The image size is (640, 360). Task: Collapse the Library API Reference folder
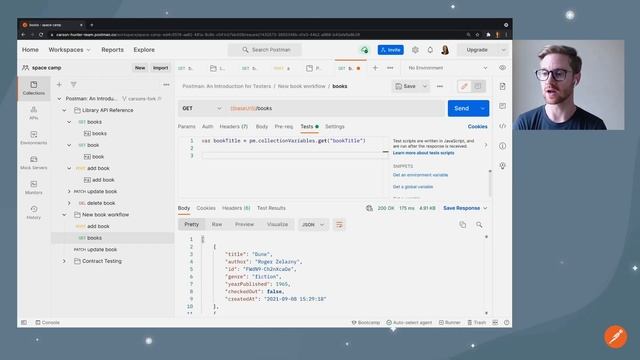click(x=64, y=110)
